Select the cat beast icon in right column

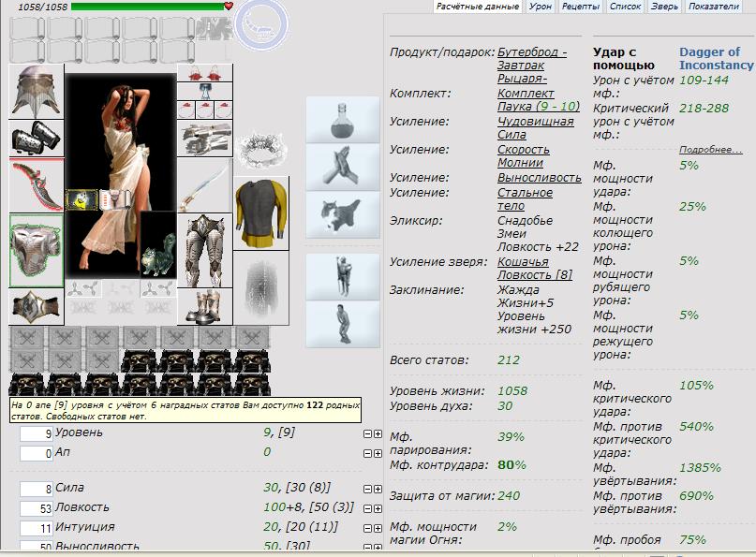click(342, 214)
